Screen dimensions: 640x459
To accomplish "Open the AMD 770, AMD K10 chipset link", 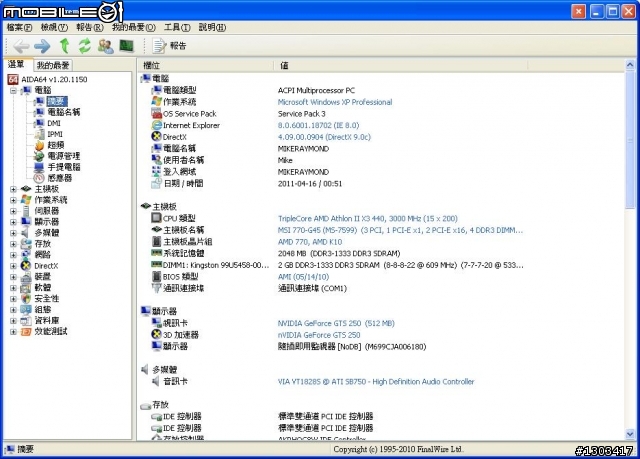I will [310, 242].
